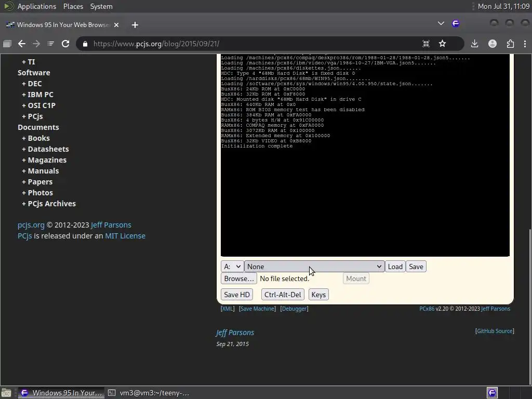Click the padlock site security icon

coord(85,44)
